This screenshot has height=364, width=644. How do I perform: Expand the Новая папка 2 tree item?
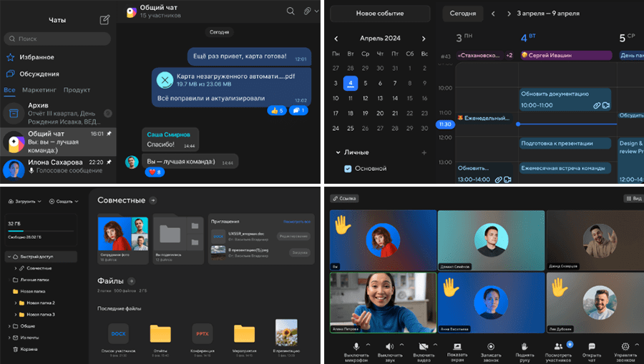[16, 302]
